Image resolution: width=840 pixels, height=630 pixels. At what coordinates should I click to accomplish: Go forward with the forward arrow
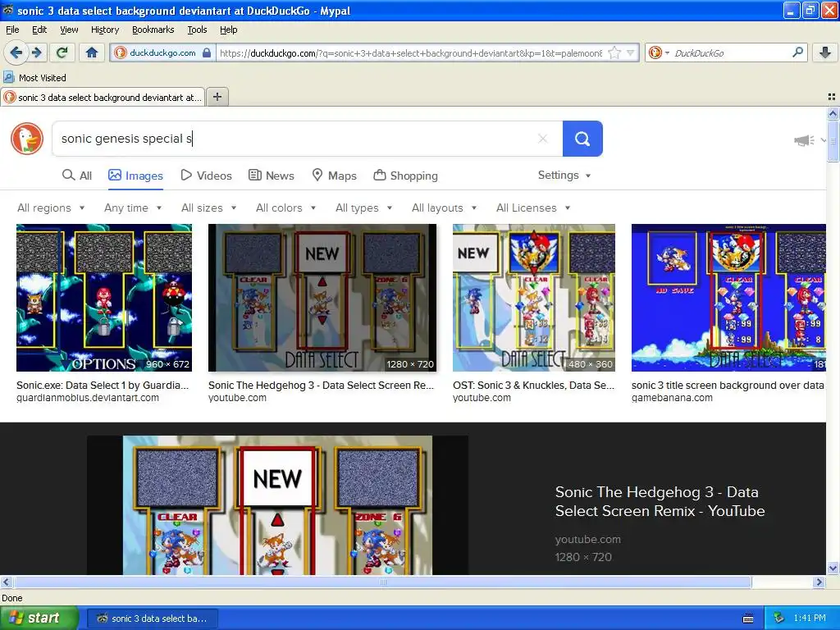click(x=36, y=52)
